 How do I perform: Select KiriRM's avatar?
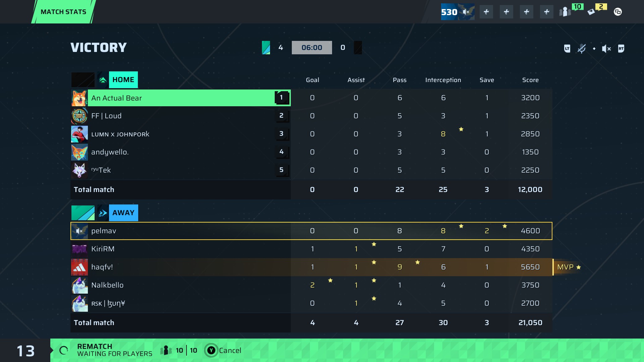[x=79, y=249]
